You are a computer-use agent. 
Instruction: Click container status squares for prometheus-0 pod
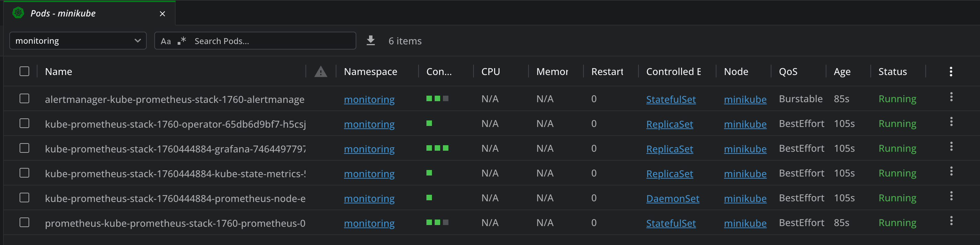[437, 222]
